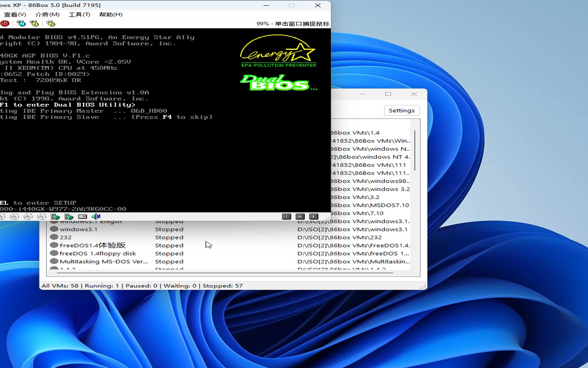Open the 查看(V) menu
This screenshot has width=588, height=368.
15,14
